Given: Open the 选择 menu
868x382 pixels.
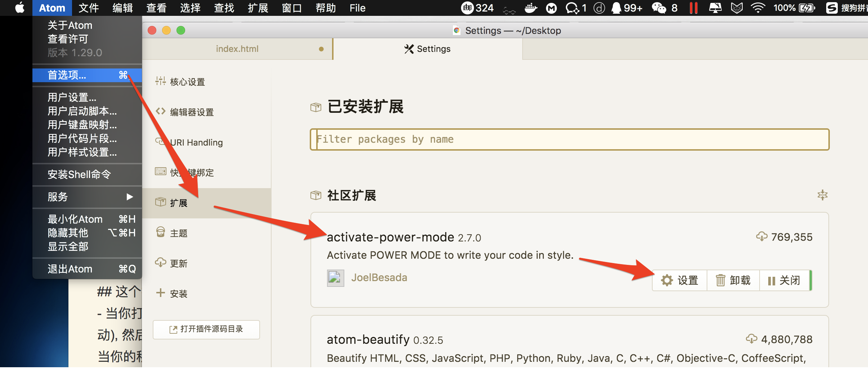Looking at the screenshot, I should tap(190, 8).
